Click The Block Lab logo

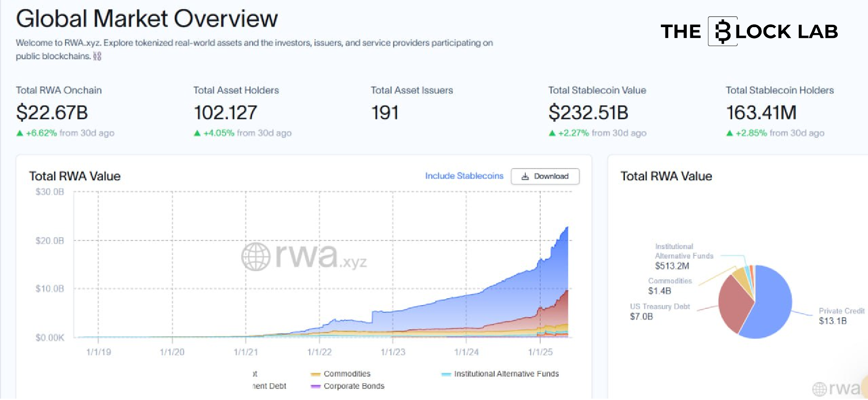coord(749,31)
